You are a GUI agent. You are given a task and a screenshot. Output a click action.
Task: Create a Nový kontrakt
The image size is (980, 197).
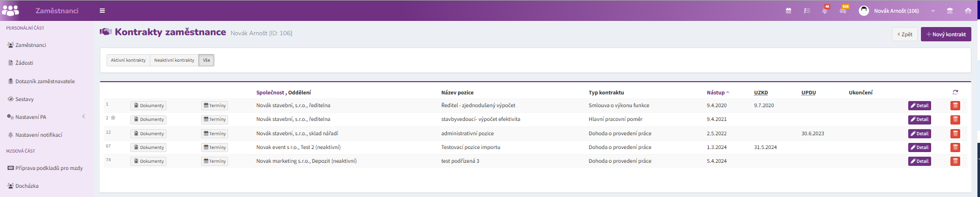pos(946,34)
